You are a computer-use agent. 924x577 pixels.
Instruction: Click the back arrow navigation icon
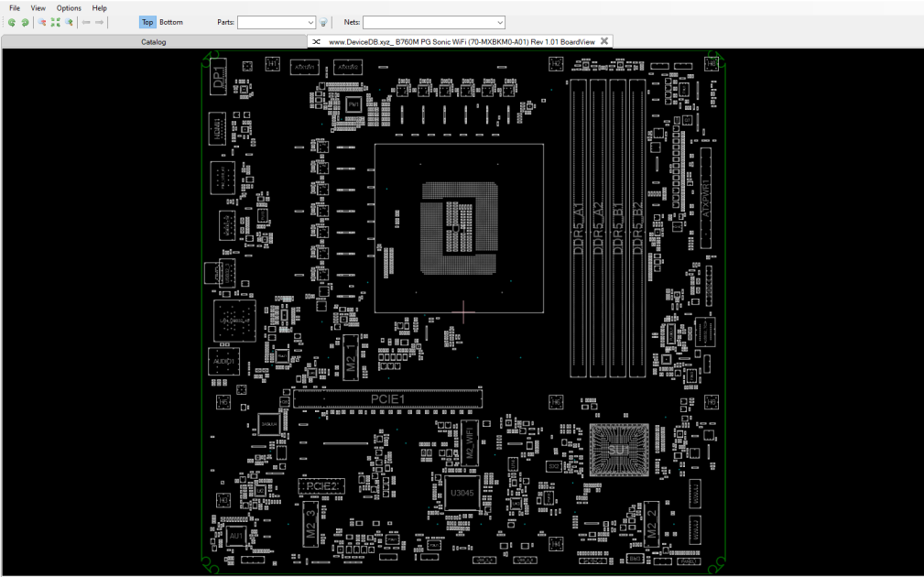(86, 22)
